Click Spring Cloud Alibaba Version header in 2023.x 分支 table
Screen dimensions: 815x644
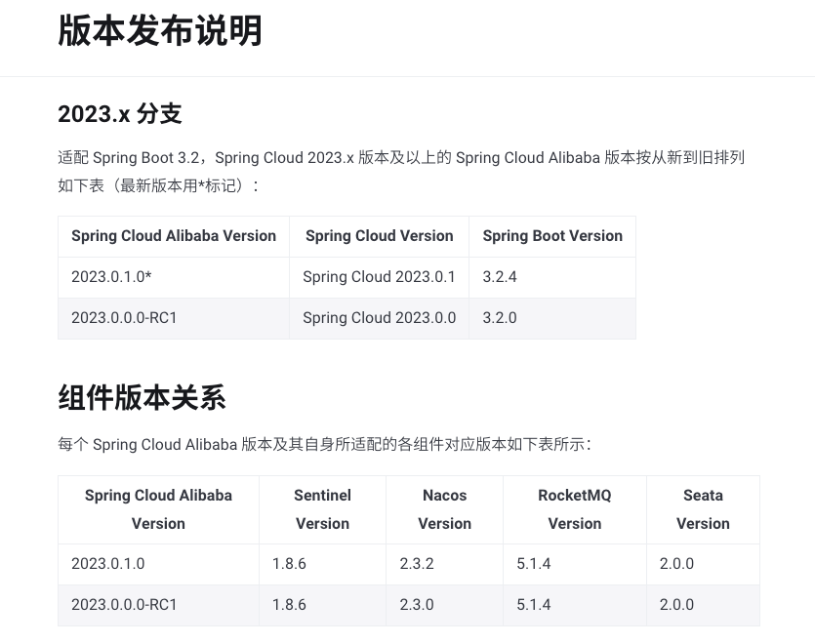coord(174,236)
